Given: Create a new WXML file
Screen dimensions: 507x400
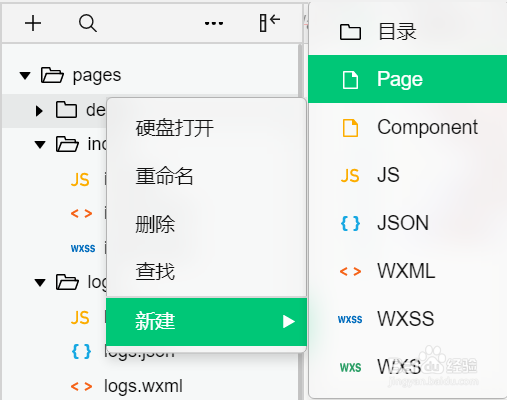Looking at the screenshot, I should click(x=407, y=271).
